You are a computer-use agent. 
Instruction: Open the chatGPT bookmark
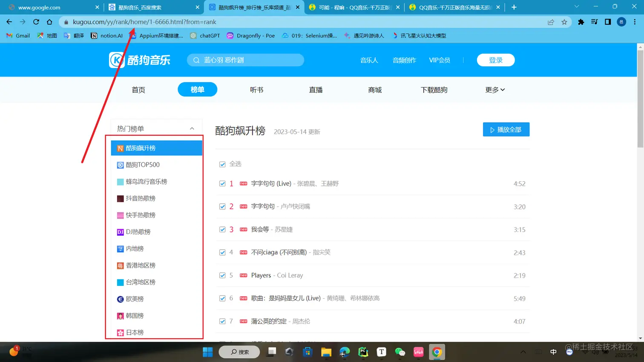[x=205, y=36]
